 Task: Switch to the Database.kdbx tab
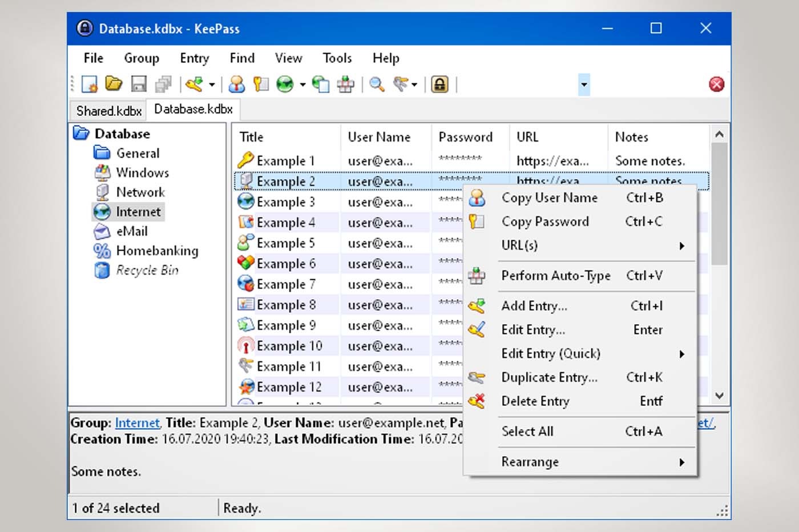click(193, 109)
